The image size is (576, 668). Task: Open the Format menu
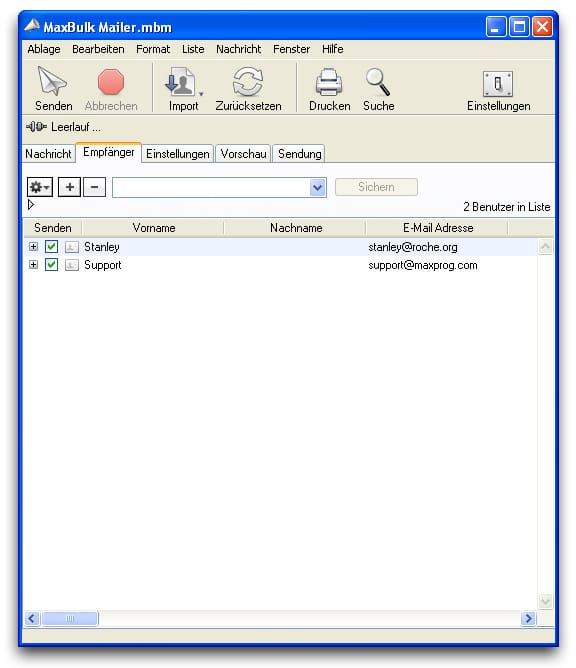tap(153, 49)
